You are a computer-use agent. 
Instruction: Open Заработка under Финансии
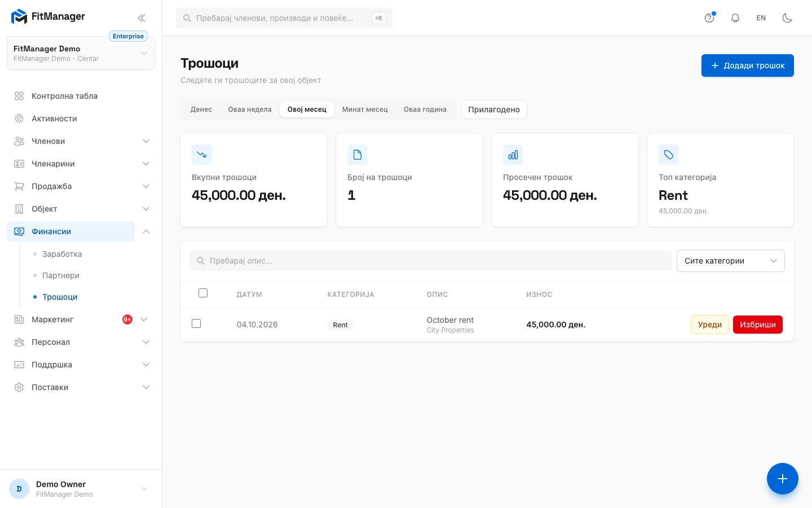tap(62, 254)
